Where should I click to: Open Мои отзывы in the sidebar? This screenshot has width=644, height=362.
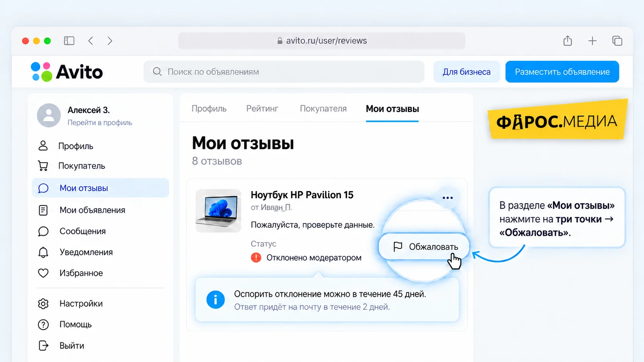pos(100,188)
